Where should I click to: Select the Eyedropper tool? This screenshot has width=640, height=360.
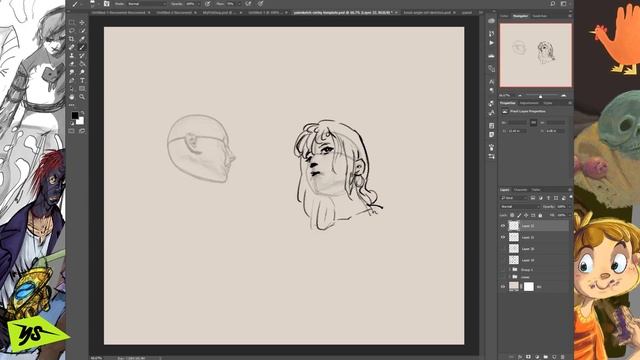(x=82, y=39)
